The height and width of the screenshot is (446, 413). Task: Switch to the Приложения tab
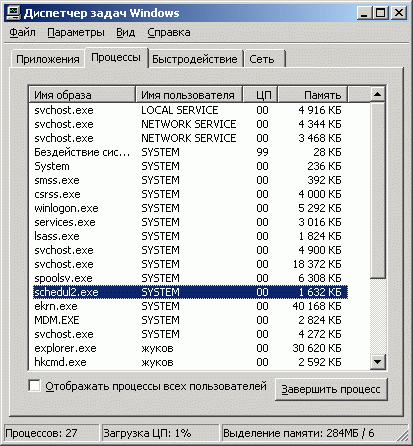(48, 59)
